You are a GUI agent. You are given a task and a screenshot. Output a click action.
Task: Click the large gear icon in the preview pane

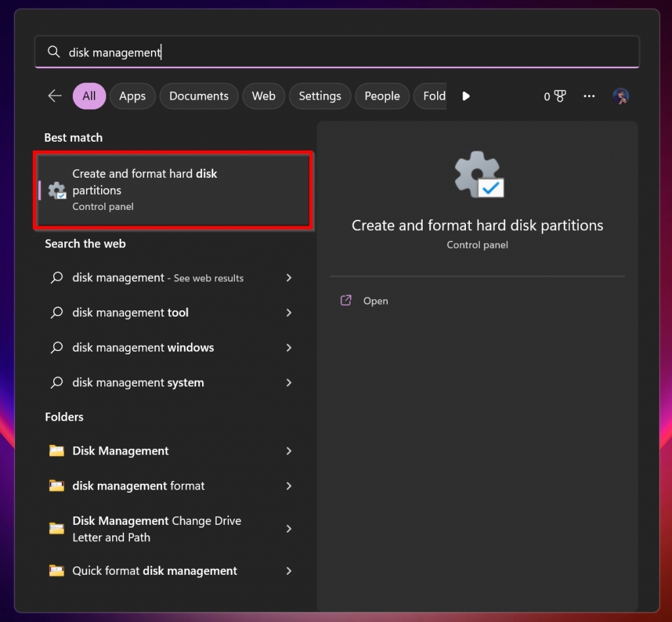(x=477, y=173)
